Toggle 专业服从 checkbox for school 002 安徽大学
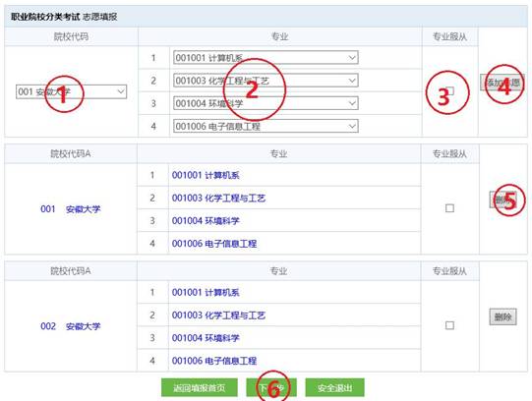 [x=449, y=325]
